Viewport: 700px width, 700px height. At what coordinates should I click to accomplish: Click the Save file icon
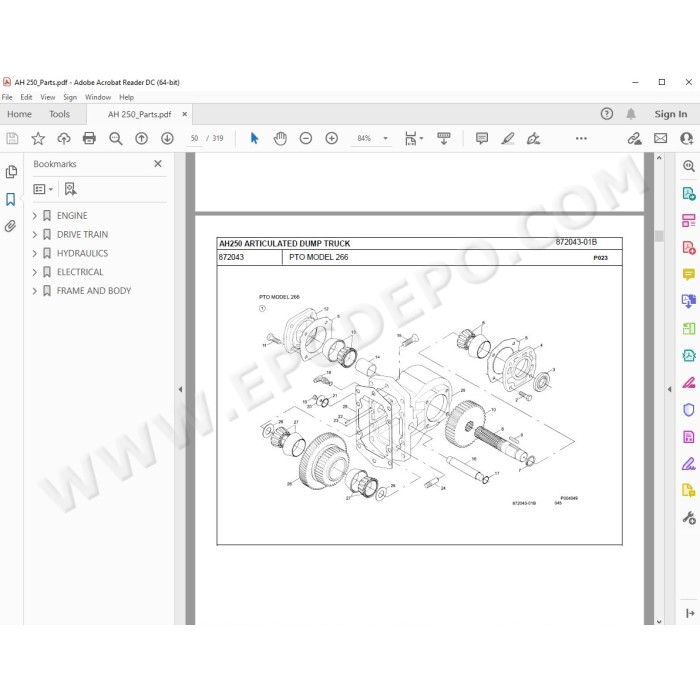12,138
